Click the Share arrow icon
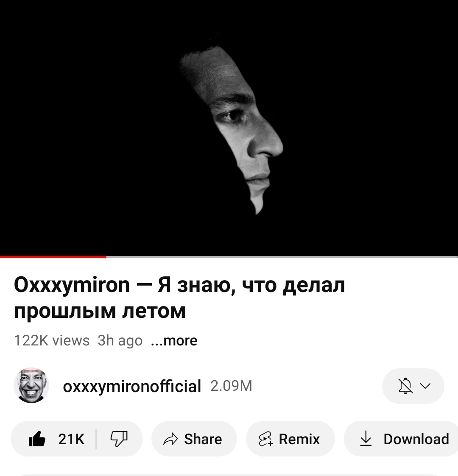This screenshot has width=458, height=476. coord(170,439)
